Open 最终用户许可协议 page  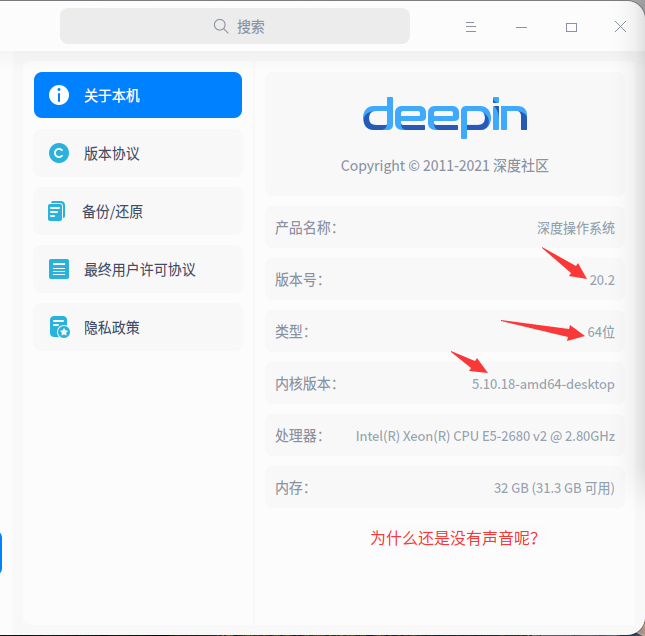tap(138, 269)
